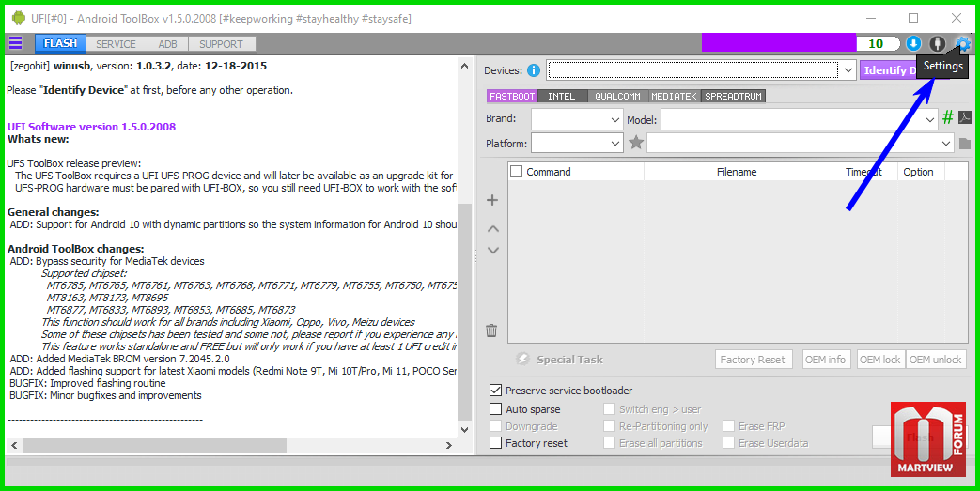Click the purple progress bar
This screenshot has width=980, height=491.
pyautogui.click(x=779, y=43)
